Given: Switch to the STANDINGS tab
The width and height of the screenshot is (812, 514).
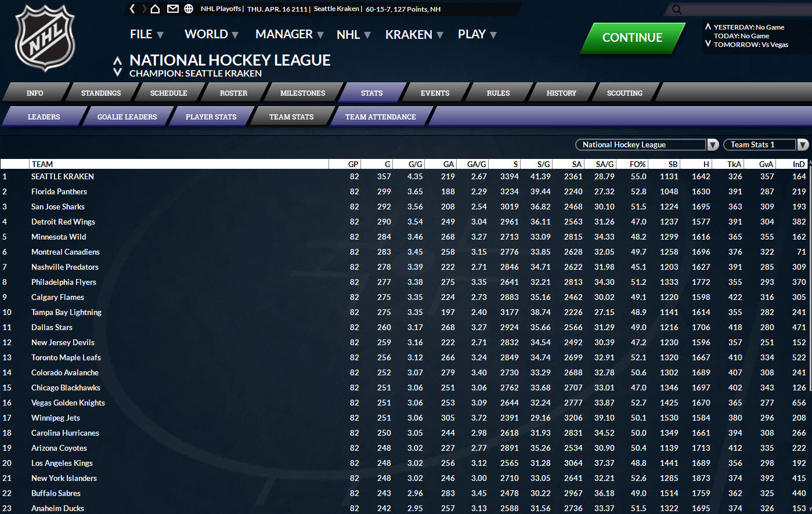Looking at the screenshot, I should [x=101, y=93].
